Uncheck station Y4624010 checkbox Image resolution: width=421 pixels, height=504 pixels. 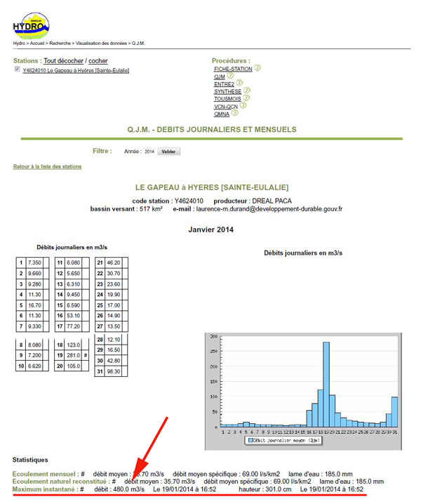point(18,69)
